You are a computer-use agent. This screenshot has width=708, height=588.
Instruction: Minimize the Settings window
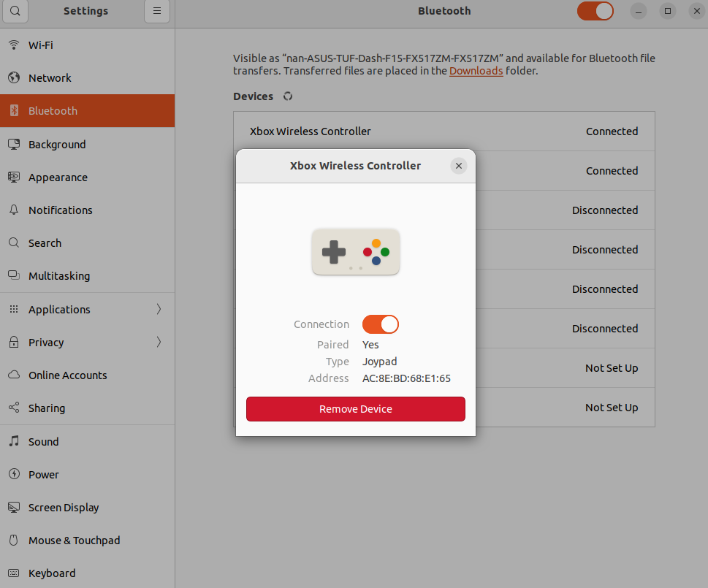[639, 11]
